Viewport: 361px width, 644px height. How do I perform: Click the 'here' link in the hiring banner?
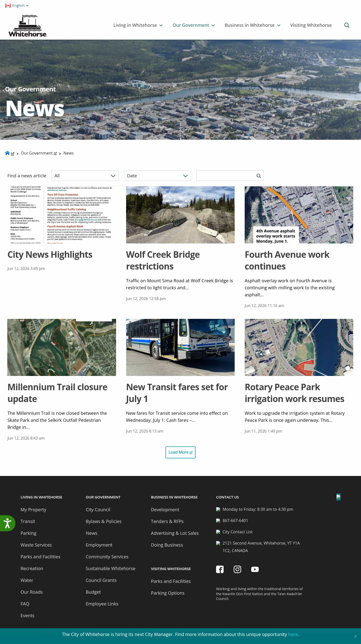pyautogui.click(x=293, y=634)
